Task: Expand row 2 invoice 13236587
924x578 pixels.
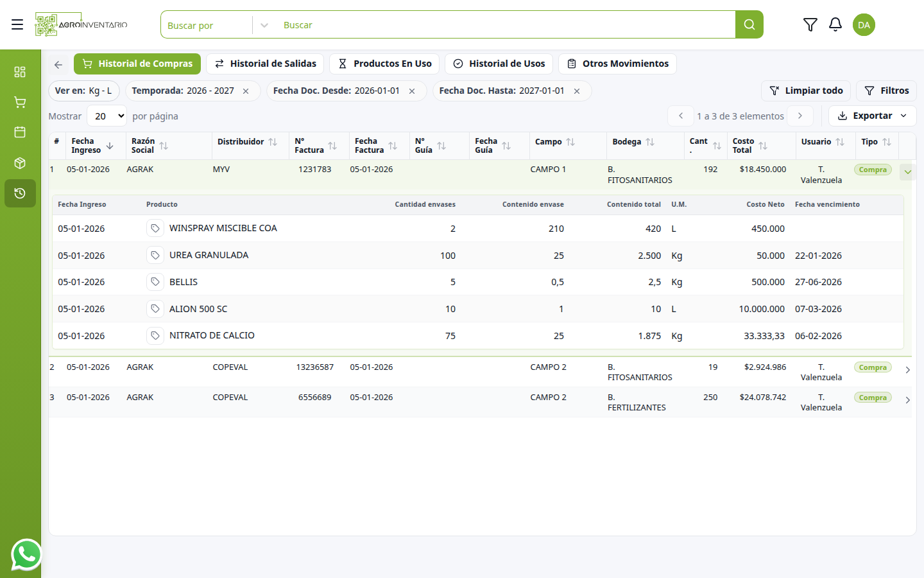Action: click(907, 370)
